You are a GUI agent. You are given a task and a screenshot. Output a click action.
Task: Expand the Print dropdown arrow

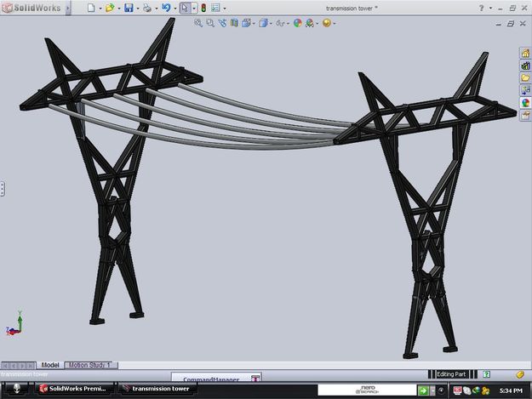(157, 9)
